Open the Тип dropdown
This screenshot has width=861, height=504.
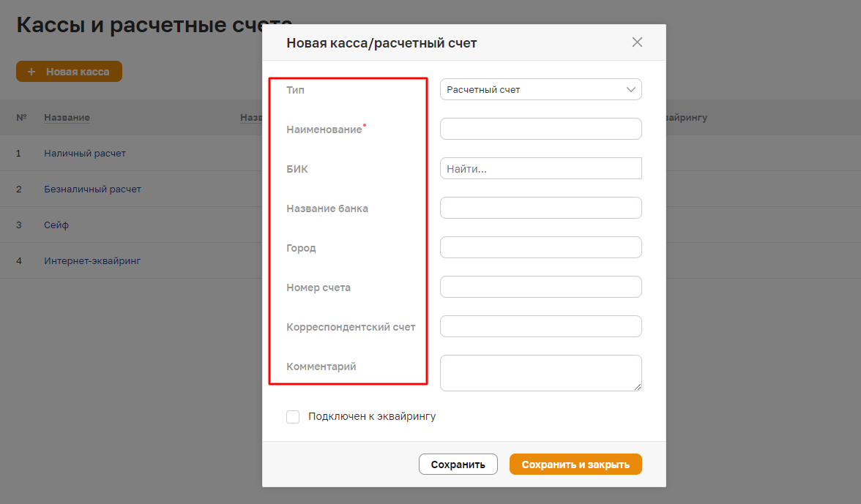point(540,89)
